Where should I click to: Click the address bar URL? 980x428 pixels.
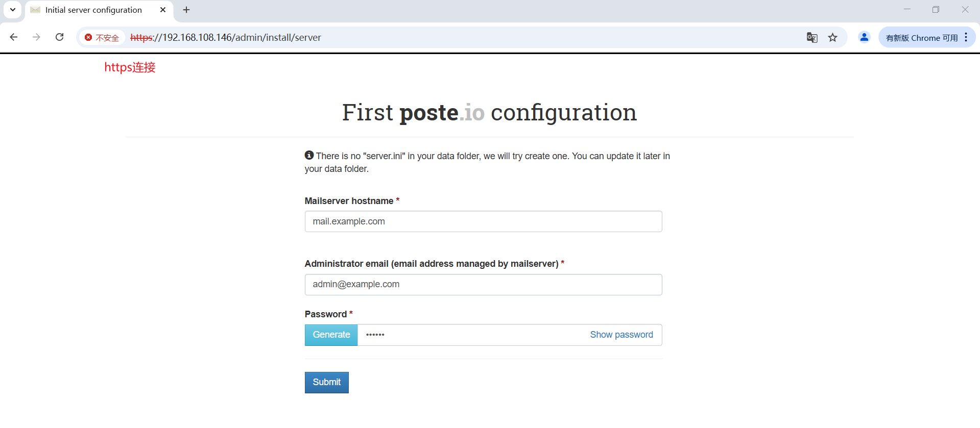point(226,37)
